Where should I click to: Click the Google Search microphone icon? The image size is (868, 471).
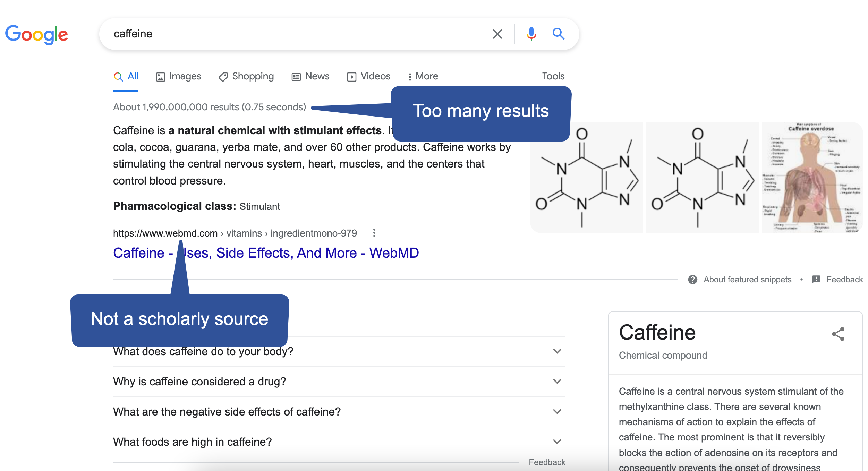pyautogui.click(x=532, y=33)
